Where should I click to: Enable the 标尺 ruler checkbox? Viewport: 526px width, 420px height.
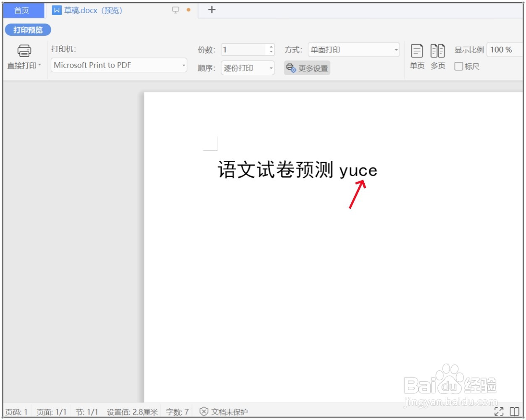point(458,66)
